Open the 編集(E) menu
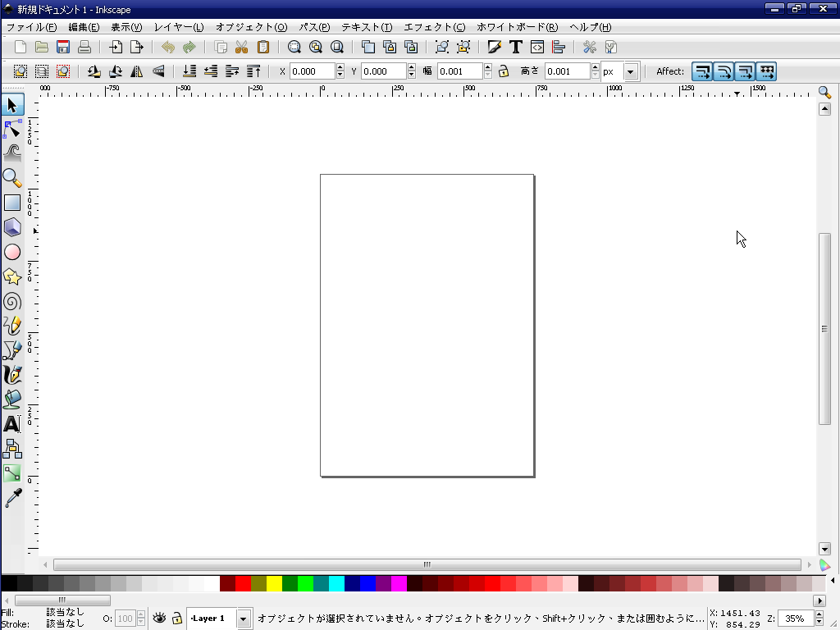This screenshot has width=840, height=630. (x=84, y=27)
